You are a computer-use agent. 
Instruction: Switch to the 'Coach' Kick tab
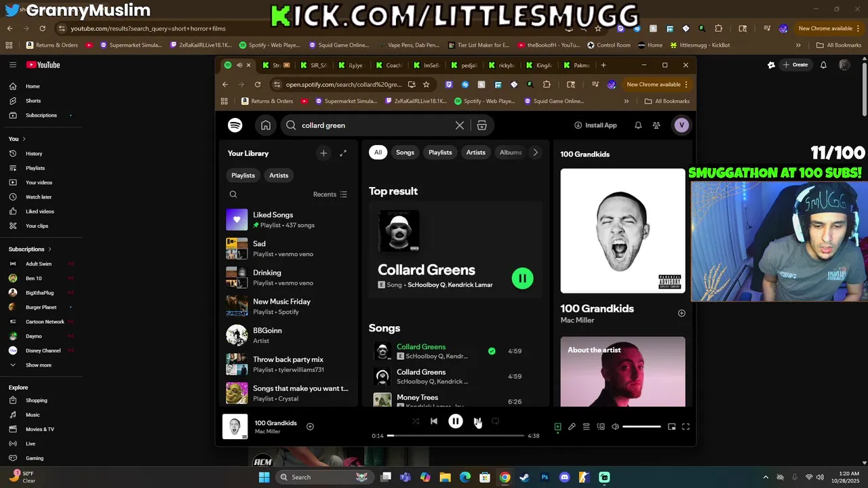(389, 66)
